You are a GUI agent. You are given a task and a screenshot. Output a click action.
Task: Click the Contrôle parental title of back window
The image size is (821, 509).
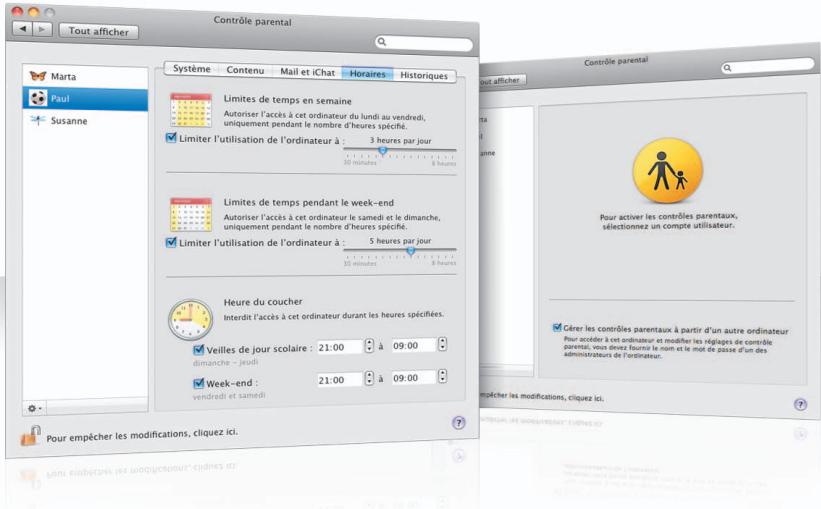pos(616,61)
